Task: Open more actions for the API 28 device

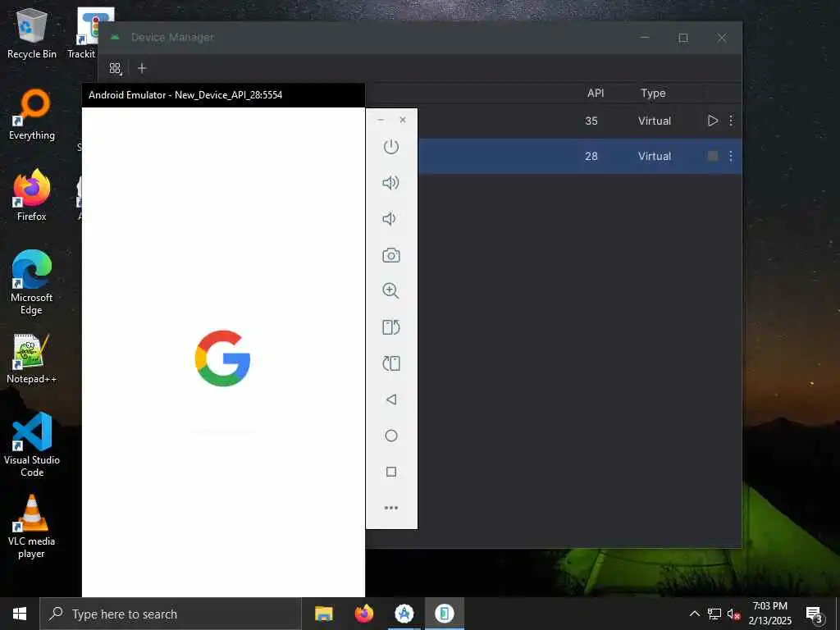Action: point(731,156)
